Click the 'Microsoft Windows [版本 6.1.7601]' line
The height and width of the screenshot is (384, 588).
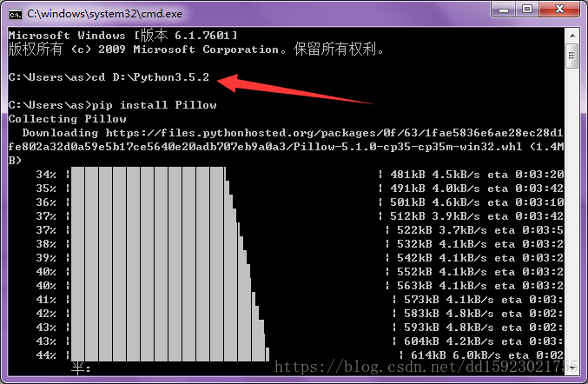pos(123,36)
